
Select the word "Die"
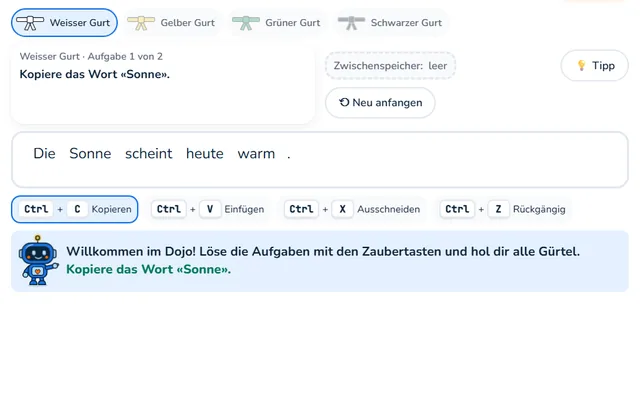(x=44, y=153)
